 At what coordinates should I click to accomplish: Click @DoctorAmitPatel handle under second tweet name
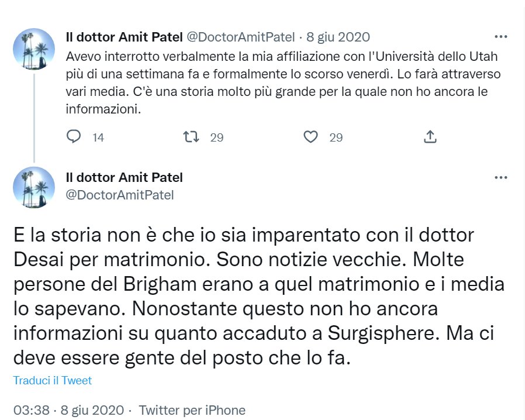[x=120, y=195]
